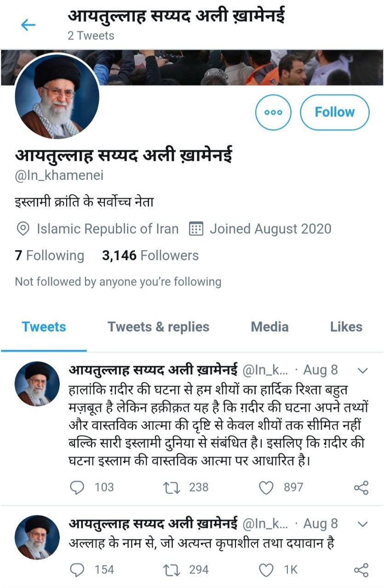The image size is (384, 588).
Task: Share the second tweet
Action: (361, 570)
